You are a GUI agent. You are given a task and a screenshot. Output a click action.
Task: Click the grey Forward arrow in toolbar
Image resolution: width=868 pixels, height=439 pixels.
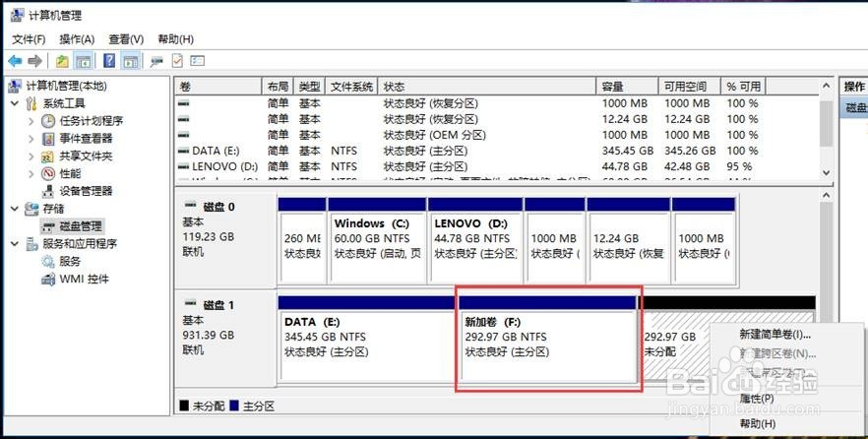(34, 61)
